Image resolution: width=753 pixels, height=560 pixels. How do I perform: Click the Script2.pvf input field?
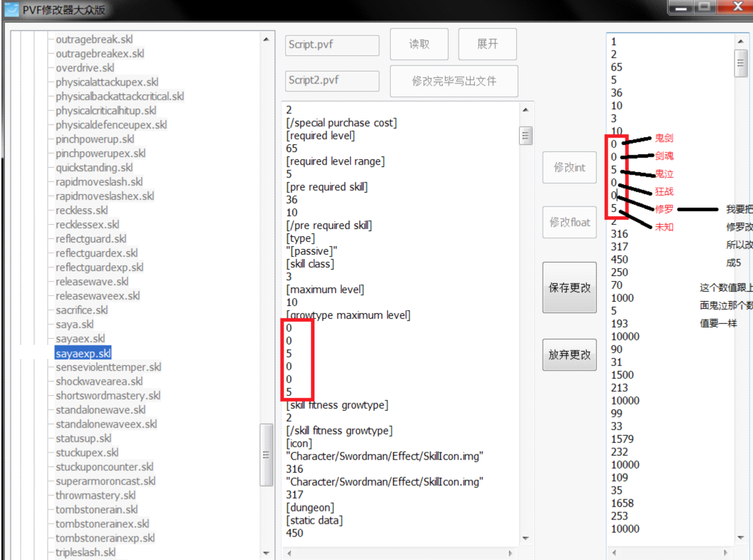pos(332,81)
